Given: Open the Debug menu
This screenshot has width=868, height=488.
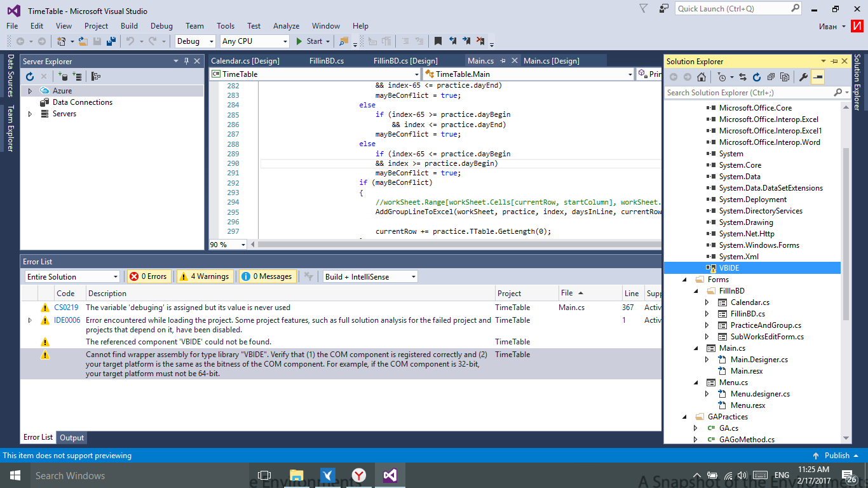Looking at the screenshot, I should click(x=161, y=26).
